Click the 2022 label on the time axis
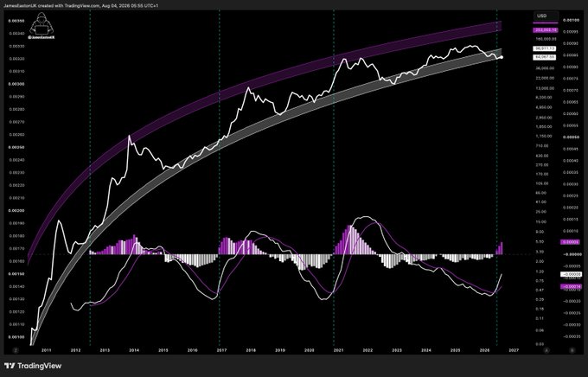The image size is (588, 377). pos(367,350)
